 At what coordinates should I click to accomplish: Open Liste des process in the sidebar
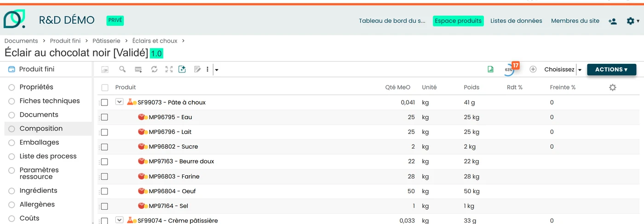tap(48, 156)
